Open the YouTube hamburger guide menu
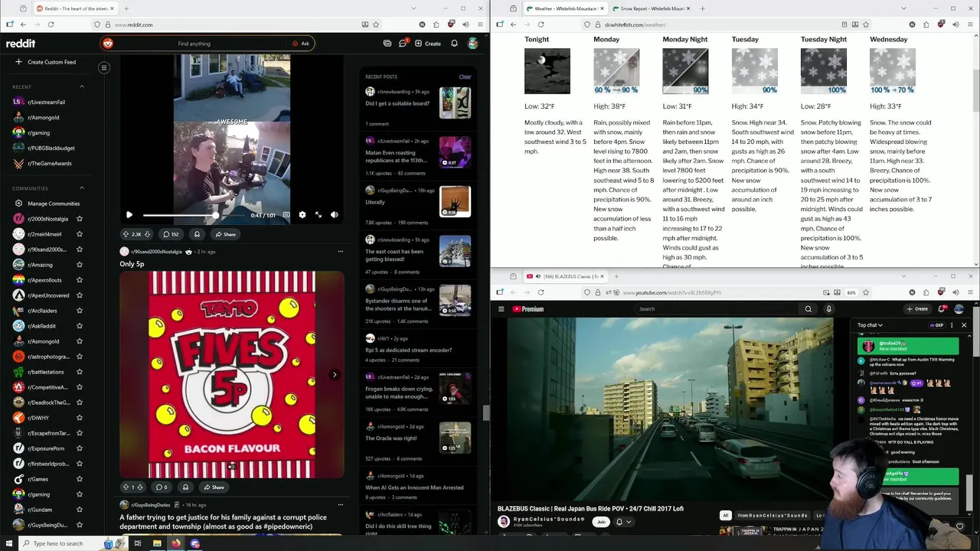Viewport: 980px width, 551px height. [x=501, y=309]
